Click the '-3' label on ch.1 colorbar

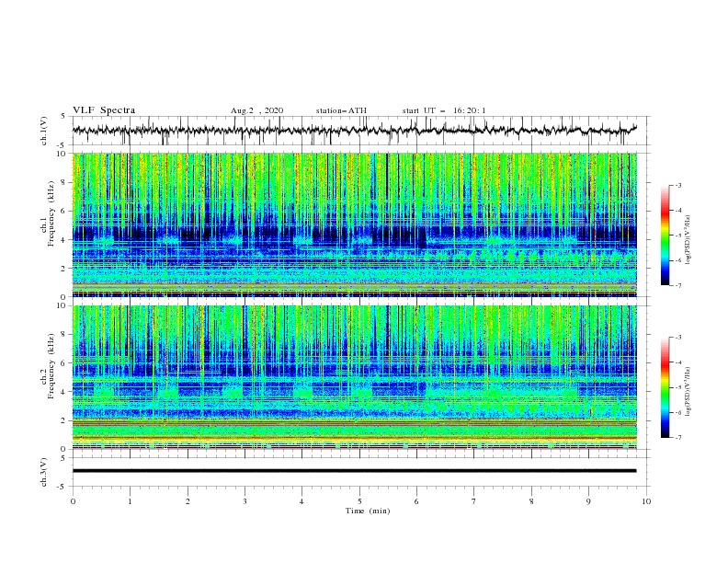677,186
